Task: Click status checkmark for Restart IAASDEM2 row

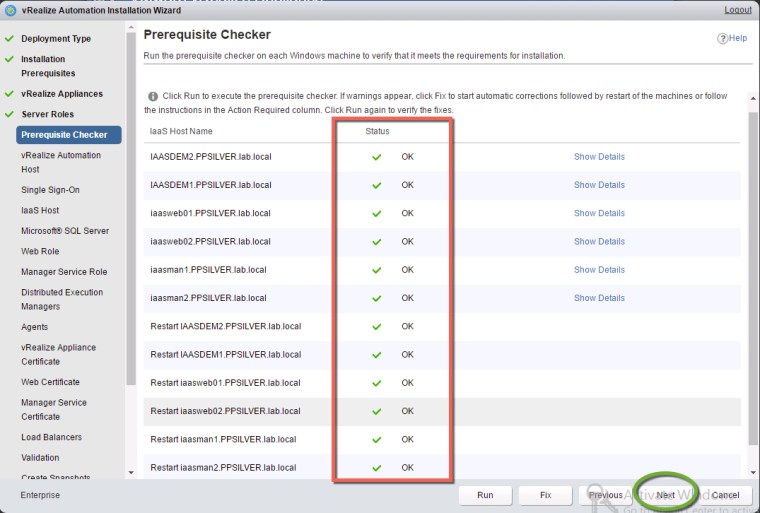Action: coord(377,326)
